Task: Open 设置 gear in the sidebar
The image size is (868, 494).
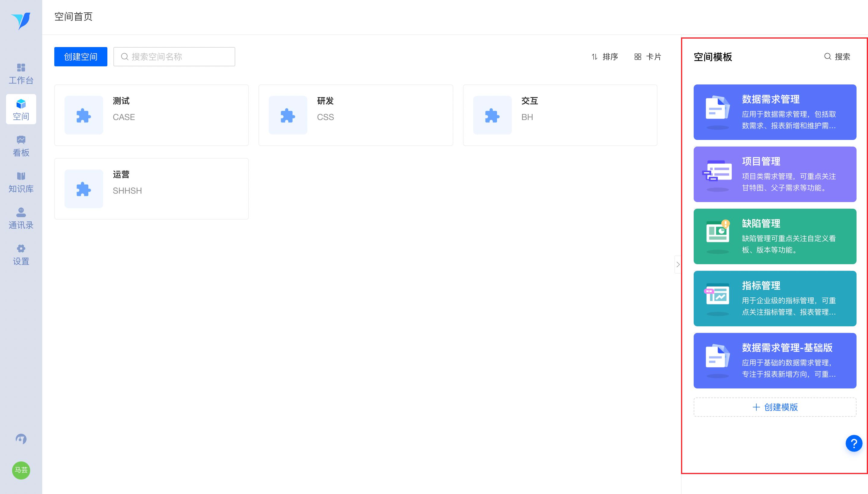Action: [21, 255]
